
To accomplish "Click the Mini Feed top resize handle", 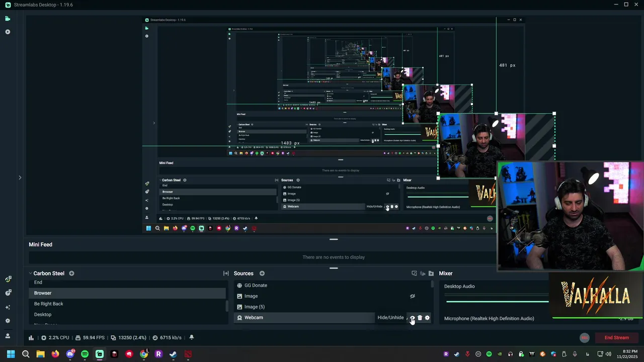I will pyautogui.click(x=334, y=239).
